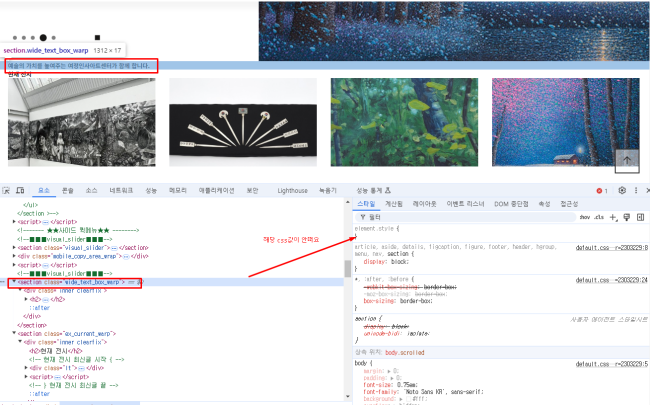The width and height of the screenshot is (650, 405).
Task: Open the 스타일 (Styles) pane tab
Action: 366,204
